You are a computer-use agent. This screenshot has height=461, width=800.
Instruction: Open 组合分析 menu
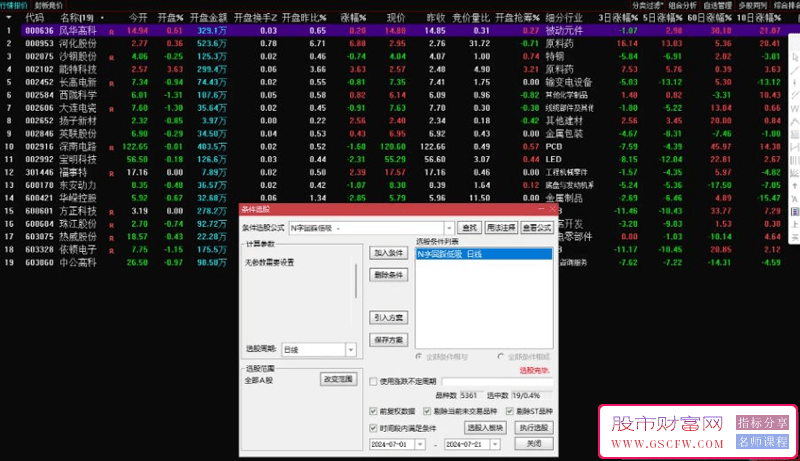(682, 5)
